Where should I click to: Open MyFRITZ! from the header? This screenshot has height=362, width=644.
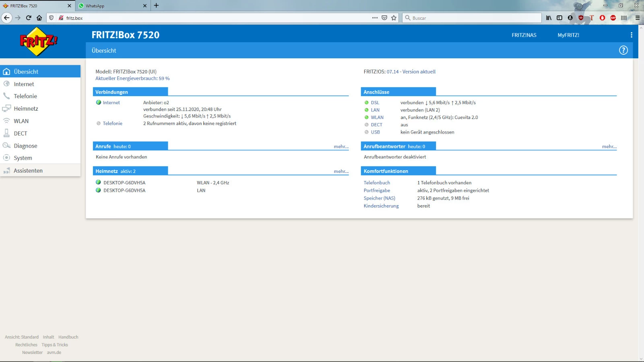click(x=568, y=35)
